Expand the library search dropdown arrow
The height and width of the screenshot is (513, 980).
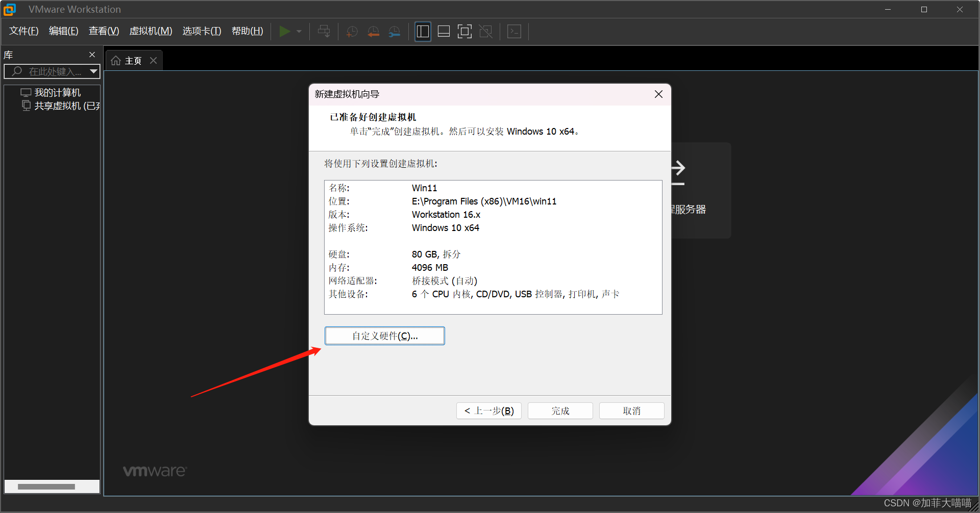coord(93,71)
